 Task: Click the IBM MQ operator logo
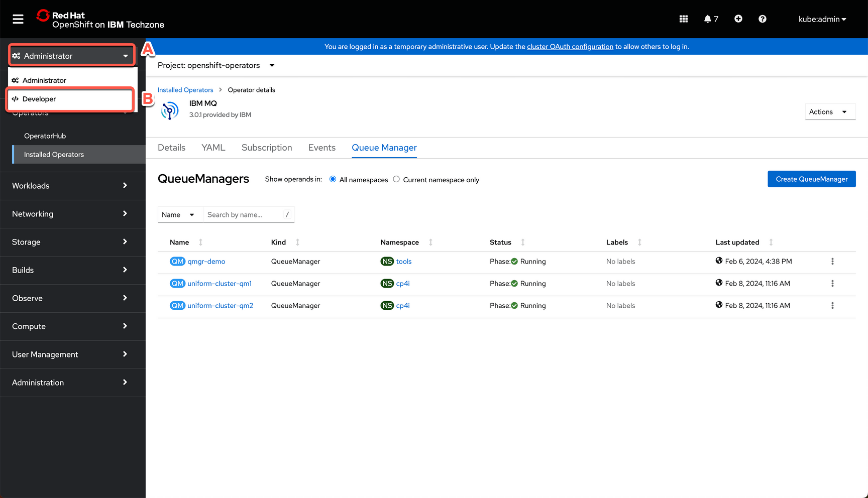point(170,110)
